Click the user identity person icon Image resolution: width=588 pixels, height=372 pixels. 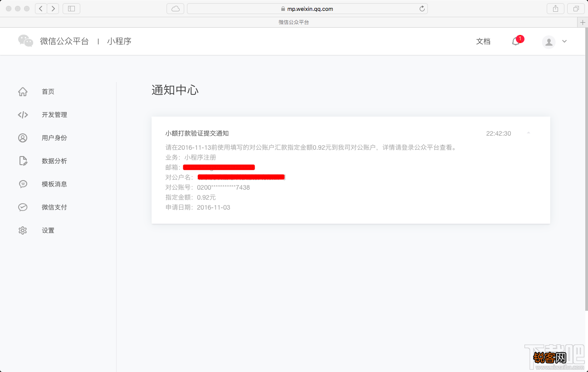click(23, 138)
